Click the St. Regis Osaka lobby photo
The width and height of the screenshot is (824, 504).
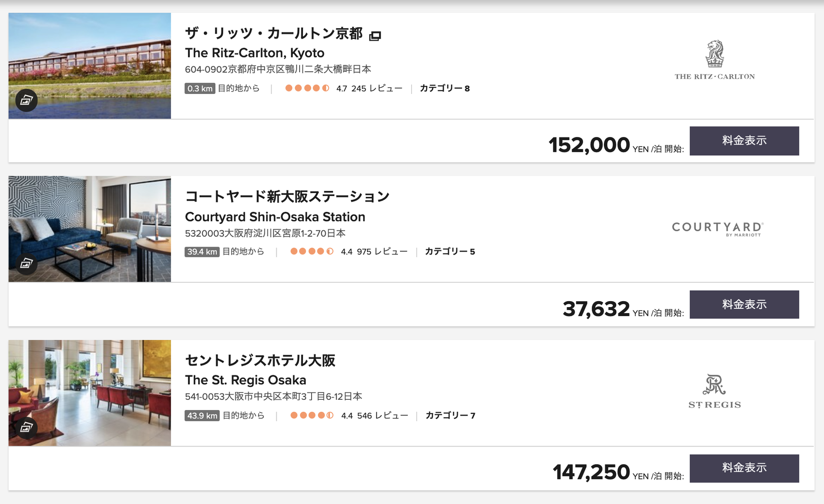(x=90, y=393)
